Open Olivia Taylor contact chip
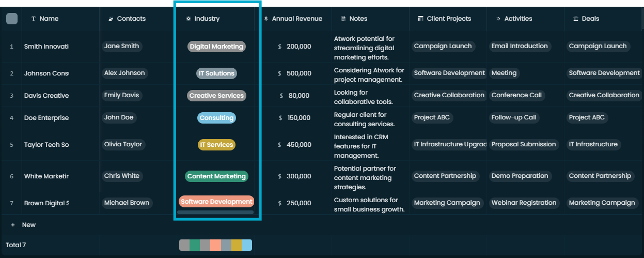The image size is (644, 258). [123, 144]
